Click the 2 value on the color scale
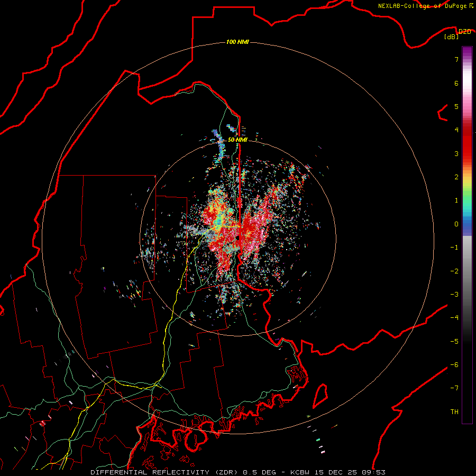Viewport: 476px width, 476px height. (x=456, y=177)
